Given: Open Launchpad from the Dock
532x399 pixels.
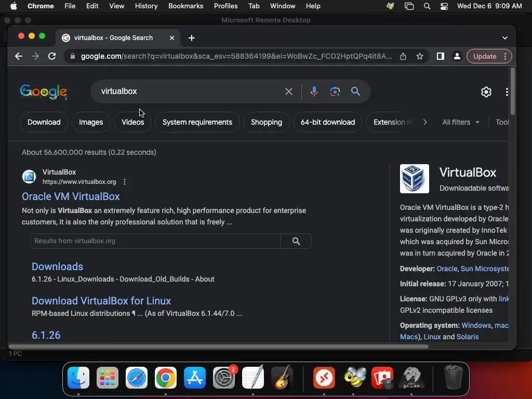Looking at the screenshot, I should tap(108, 378).
